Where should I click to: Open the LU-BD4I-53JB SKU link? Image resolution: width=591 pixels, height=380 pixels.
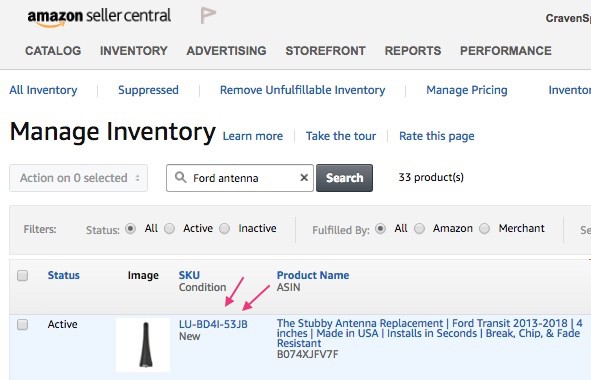pyautogui.click(x=213, y=324)
